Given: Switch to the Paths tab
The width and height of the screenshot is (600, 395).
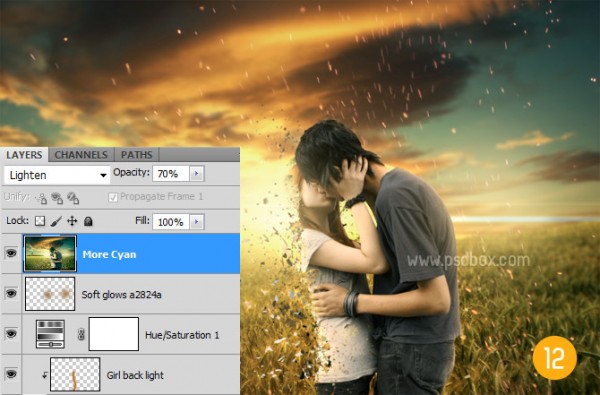Looking at the screenshot, I should pyautogui.click(x=137, y=155).
